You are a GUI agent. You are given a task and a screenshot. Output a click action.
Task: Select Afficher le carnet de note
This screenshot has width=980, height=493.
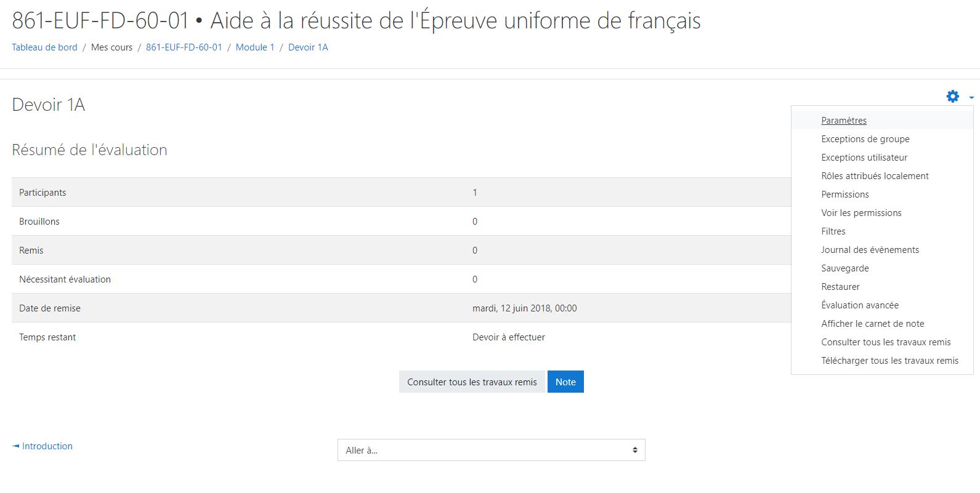(872, 324)
